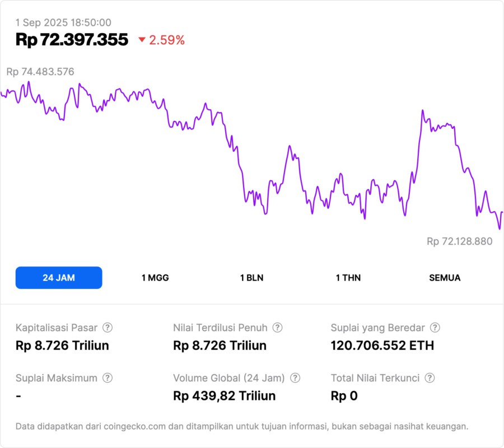Click the Rp 72.128.880 low label
Image resolution: width=504 pixels, height=448 pixels.
pyautogui.click(x=459, y=241)
